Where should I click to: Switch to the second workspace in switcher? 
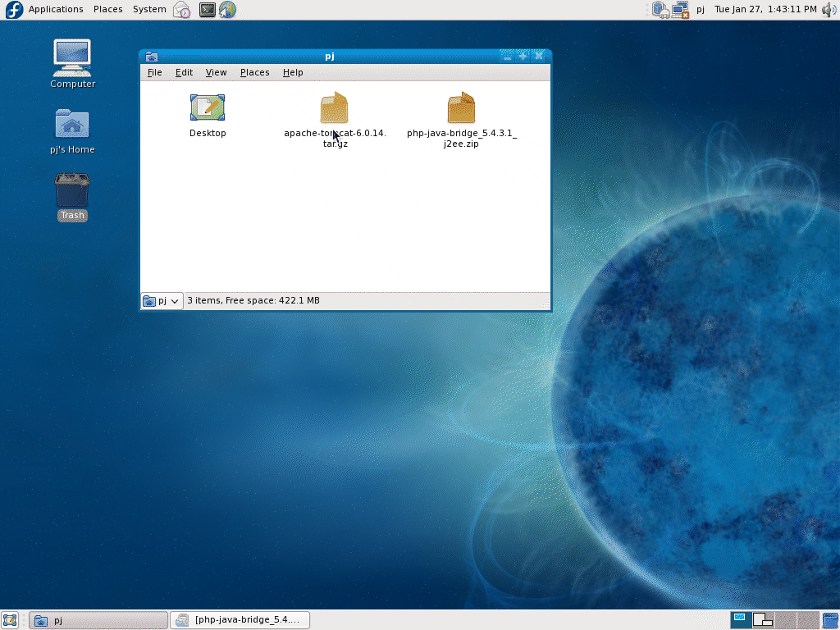click(763, 620)
